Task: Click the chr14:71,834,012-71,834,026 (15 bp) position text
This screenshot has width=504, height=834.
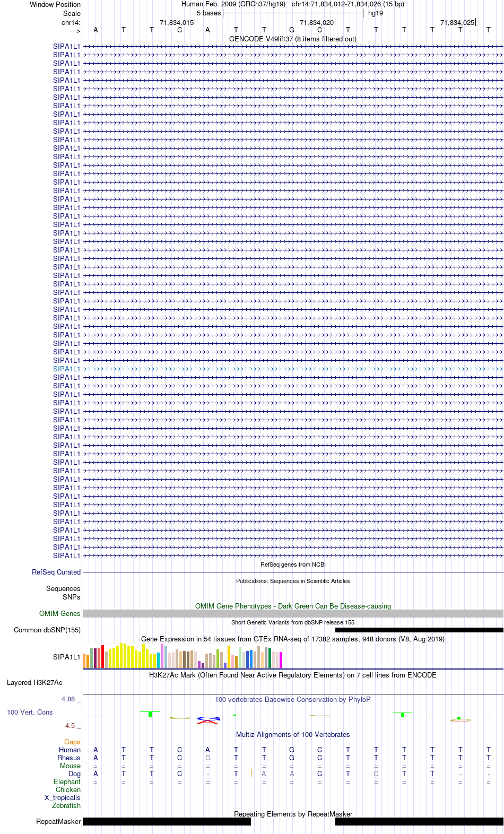Action: click(x=347, y=4)
